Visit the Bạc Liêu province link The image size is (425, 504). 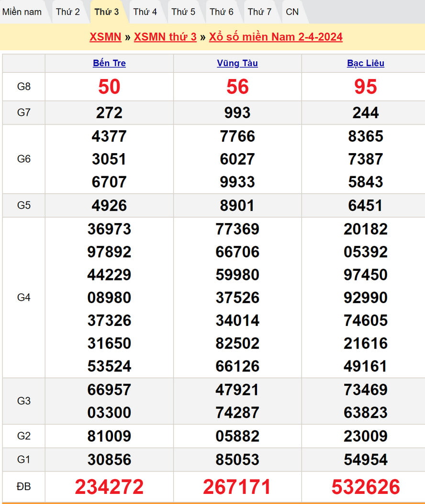click(x=366, y=63)
